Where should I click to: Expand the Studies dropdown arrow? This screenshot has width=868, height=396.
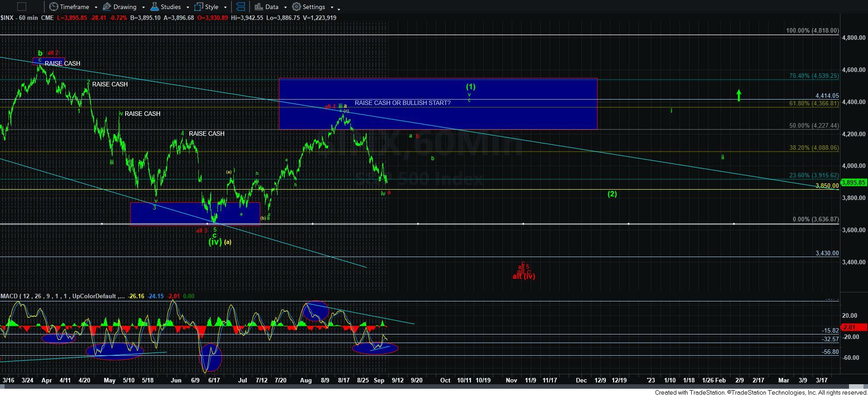(189, 7)
